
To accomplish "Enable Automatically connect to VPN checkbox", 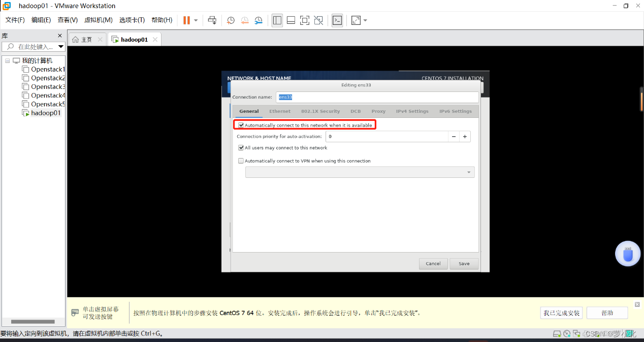I will tap(241, 161).
